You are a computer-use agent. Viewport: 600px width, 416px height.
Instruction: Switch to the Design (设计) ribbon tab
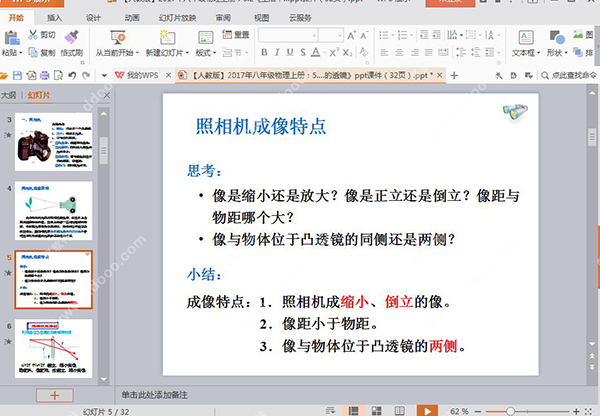(x=93, y=18)
